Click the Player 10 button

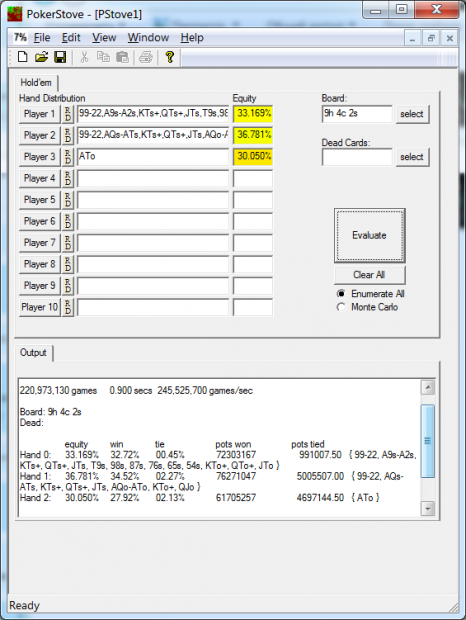[x=40, y=307]
